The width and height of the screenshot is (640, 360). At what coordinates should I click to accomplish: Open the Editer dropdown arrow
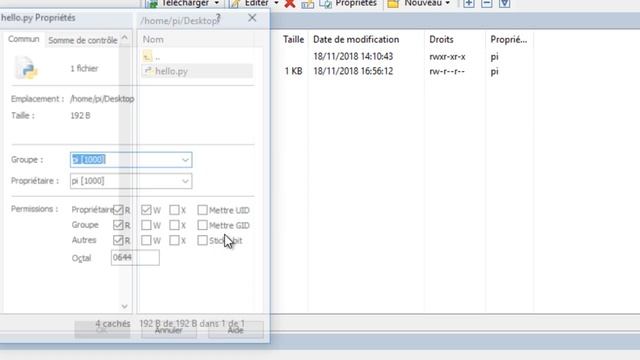276,3
